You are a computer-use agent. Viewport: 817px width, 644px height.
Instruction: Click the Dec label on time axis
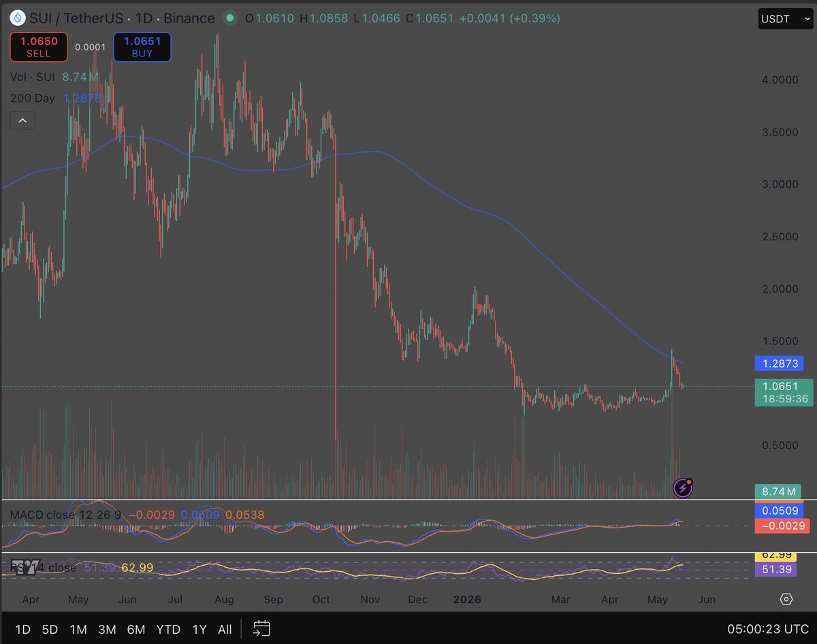pyautogui.click(x=417, y=600)
